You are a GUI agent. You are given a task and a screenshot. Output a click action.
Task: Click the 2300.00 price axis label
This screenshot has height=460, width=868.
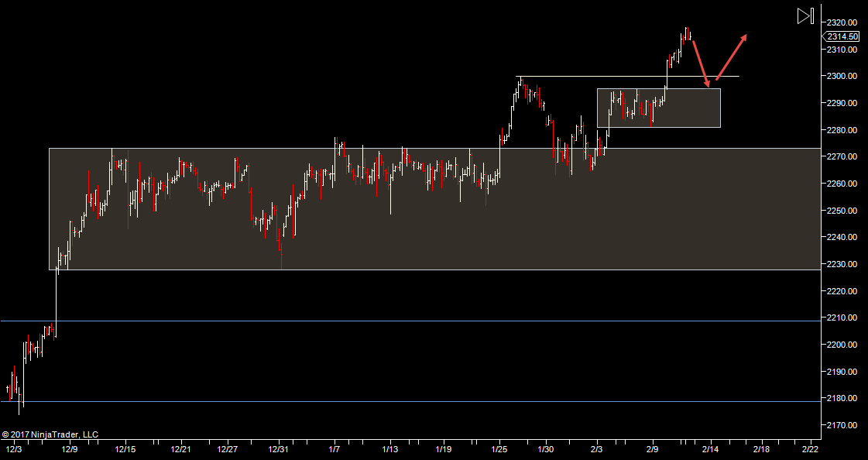pyautogui.click(x=842, y=77)
